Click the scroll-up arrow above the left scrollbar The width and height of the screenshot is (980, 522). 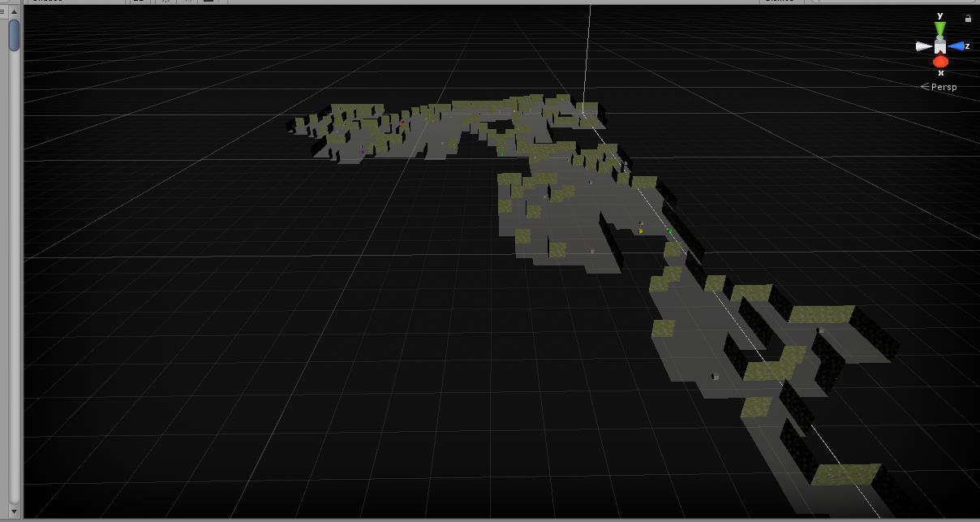tap(14, 11)
